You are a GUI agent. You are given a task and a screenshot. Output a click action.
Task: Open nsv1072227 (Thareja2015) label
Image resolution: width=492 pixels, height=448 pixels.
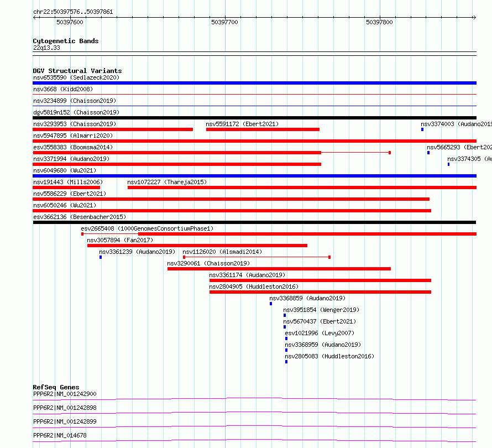point(167,182)
